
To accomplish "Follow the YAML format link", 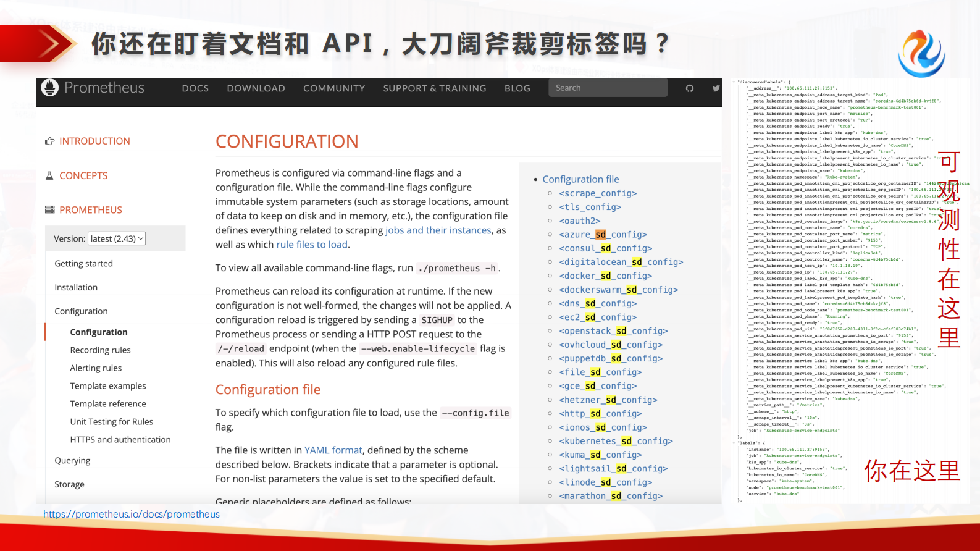I will [x=333, y=450].
